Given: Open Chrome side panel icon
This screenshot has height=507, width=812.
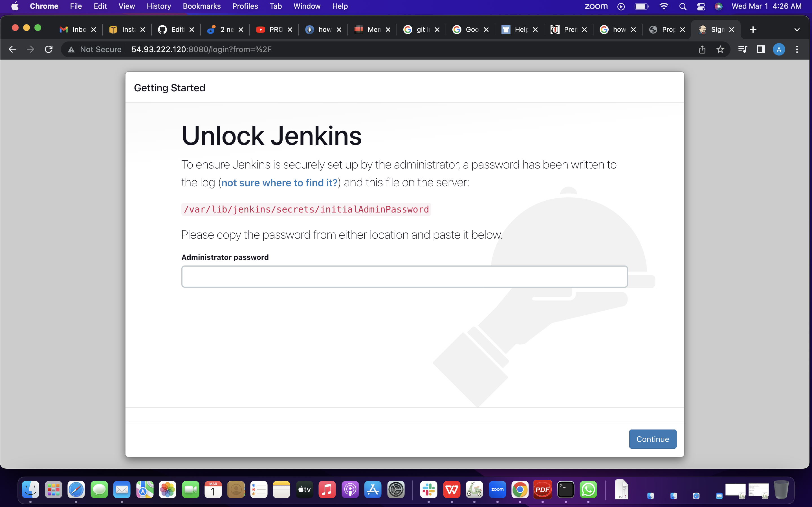Looking at the screenshot, I should click(761, 49).
